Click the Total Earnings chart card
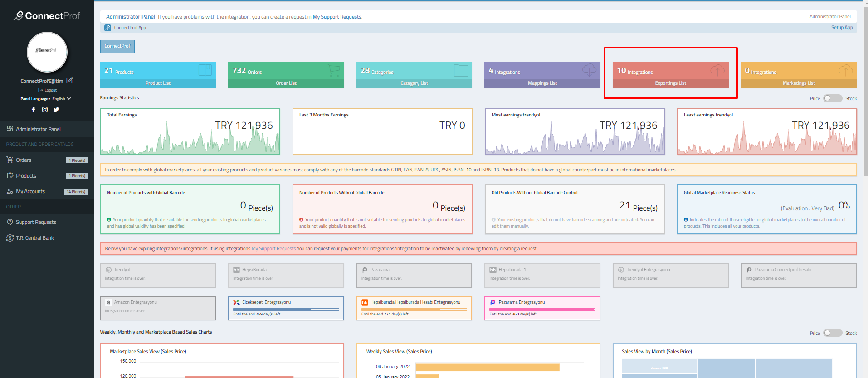Image resolution: width=868 pixels, height=378 pixels. click(x=190, y=132)
